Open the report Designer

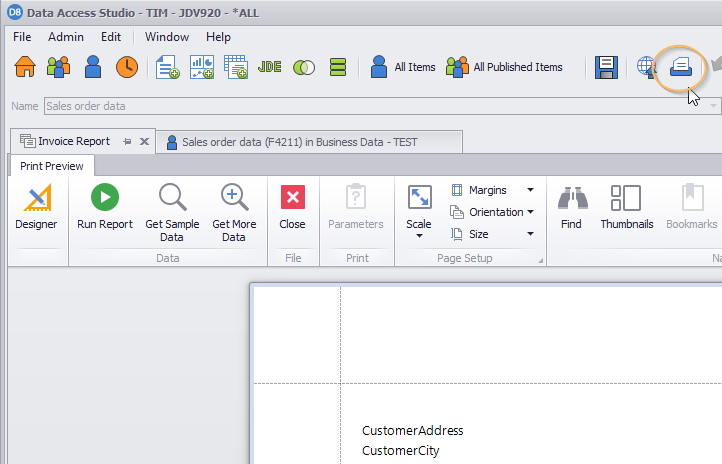click(36, 207)
